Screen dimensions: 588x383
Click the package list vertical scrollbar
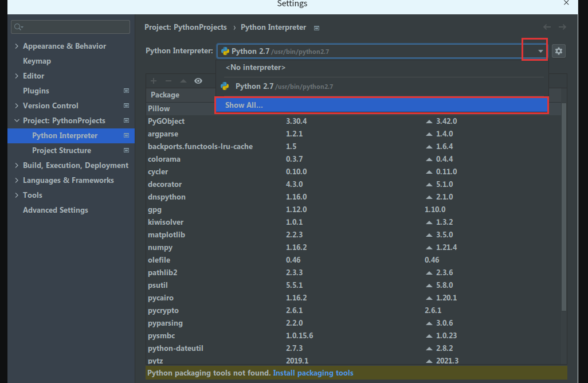(563, 206)
